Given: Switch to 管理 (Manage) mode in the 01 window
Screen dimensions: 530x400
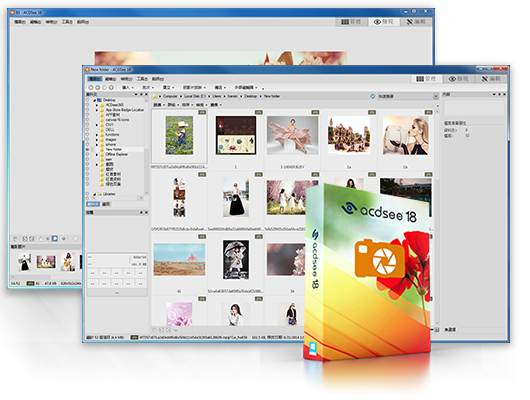Looking at the screenshot, I should click(x=351, y=22).
